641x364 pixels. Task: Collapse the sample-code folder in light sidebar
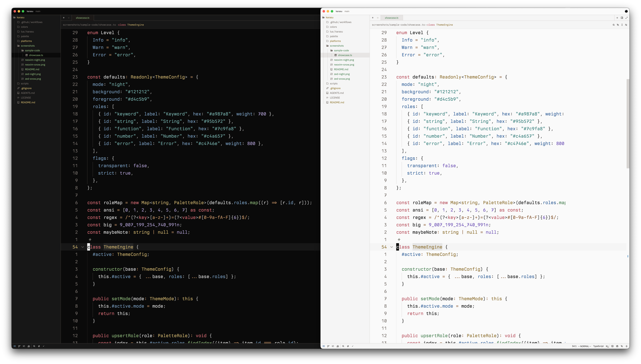point(341,51)
